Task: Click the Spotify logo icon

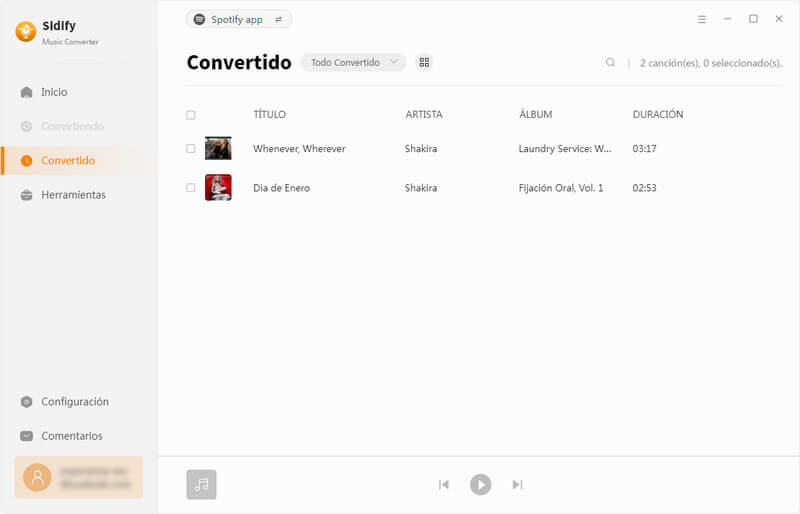Action: (x=199, y=19)
